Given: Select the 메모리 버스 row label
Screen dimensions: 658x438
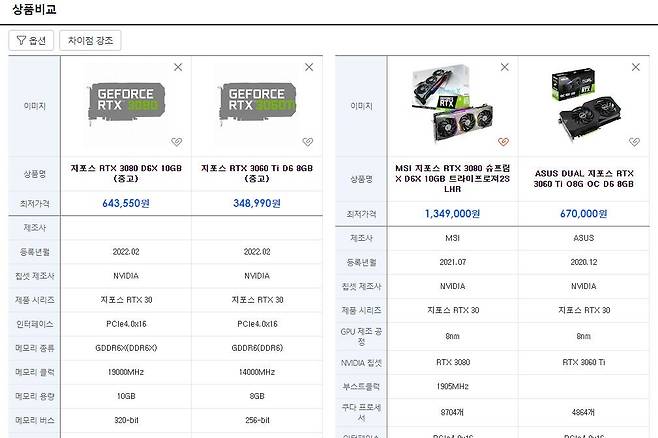Looking at the screenshot, I should [x=35, y=420].
